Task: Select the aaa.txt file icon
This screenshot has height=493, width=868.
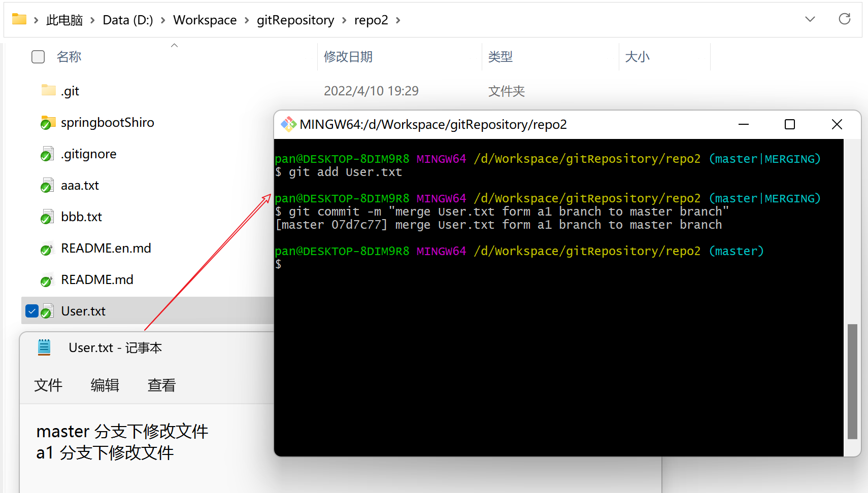Action: tap(47, 185)
